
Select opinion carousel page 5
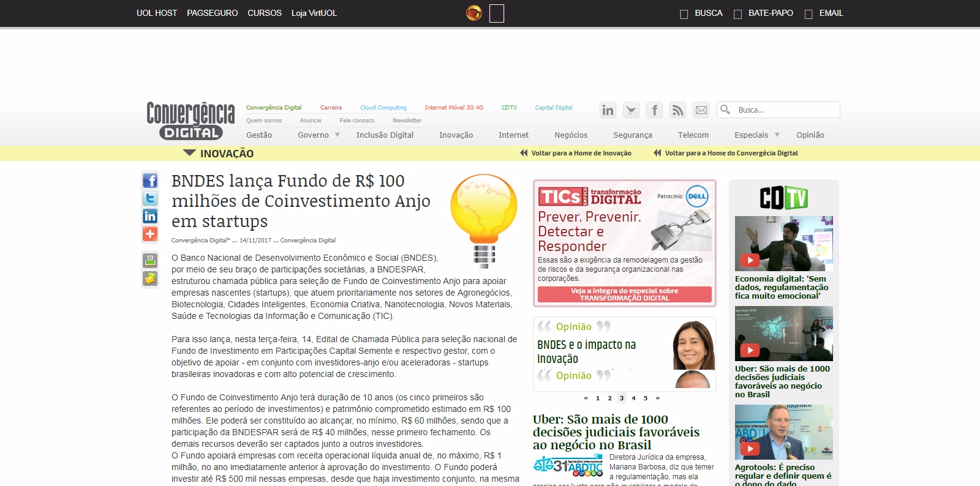click(x=646, y=398)
